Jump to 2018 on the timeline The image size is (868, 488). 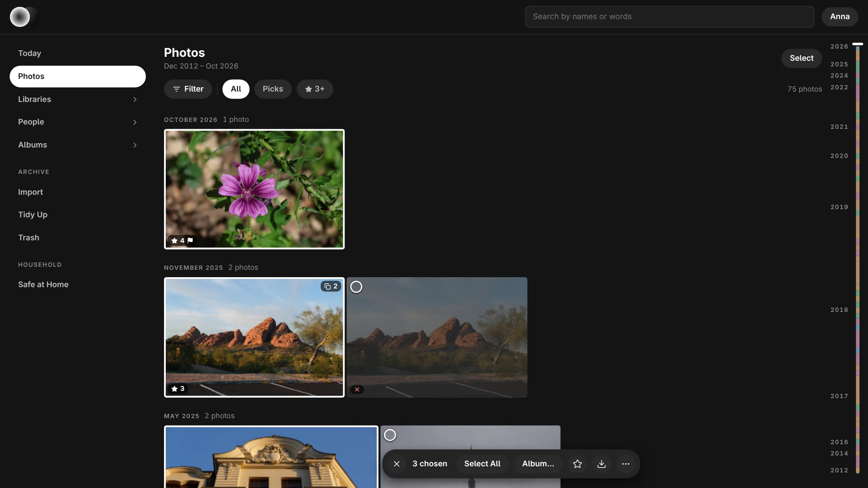(839, 310)
